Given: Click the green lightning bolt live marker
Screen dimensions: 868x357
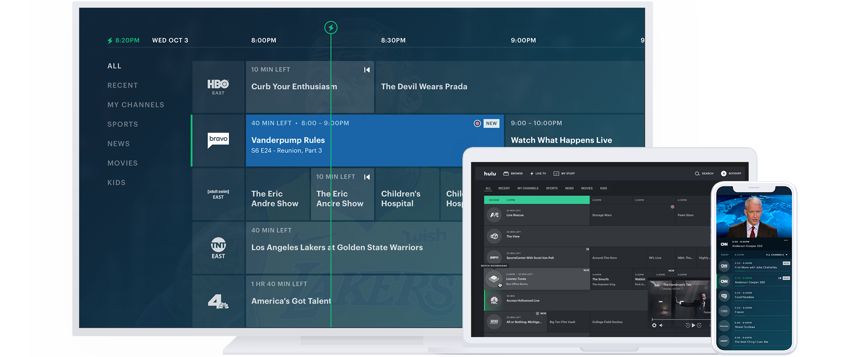Looking at the screenshot, I should click(331, 28).
